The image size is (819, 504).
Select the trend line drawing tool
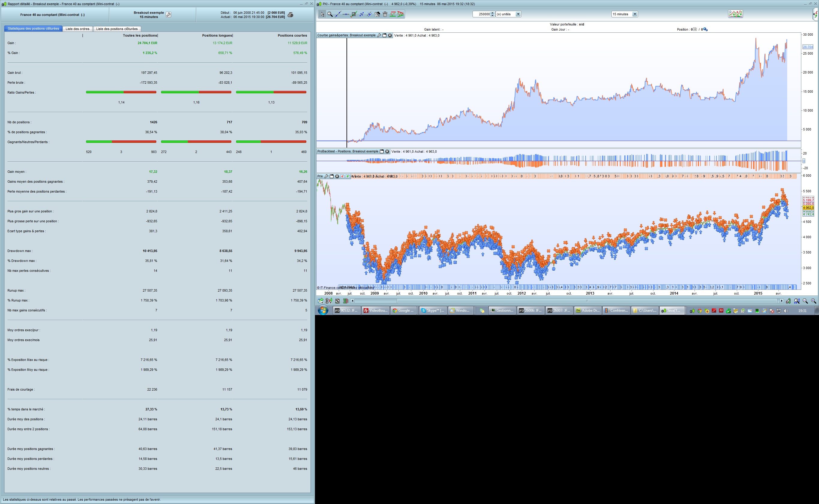click(x=338, y=14)
